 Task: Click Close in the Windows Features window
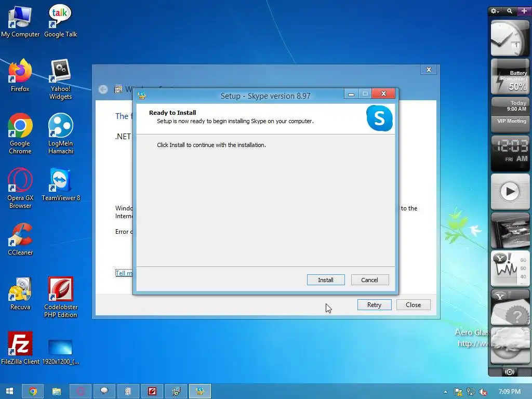click(413, 304)
